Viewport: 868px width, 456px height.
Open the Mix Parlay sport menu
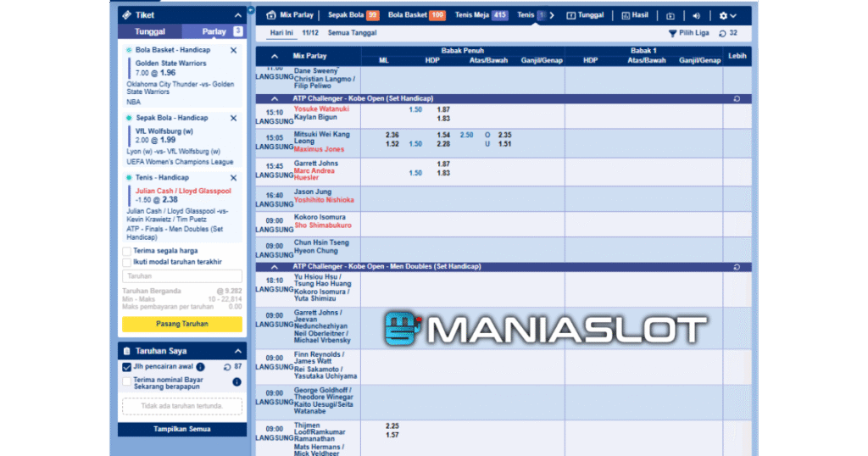point(290,15)
